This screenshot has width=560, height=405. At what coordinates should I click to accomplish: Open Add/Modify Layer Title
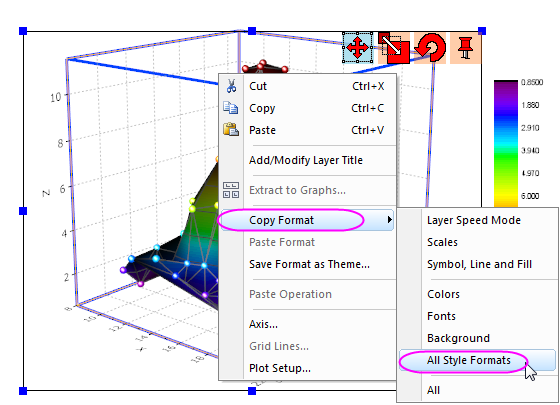pyautogui.click(x=308, y=160)
